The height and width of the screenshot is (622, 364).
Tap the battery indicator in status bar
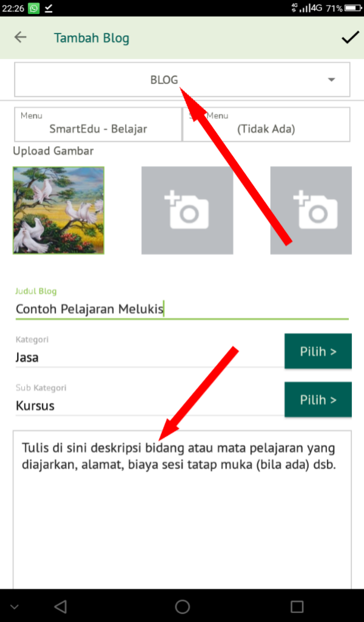pos(353,8)
